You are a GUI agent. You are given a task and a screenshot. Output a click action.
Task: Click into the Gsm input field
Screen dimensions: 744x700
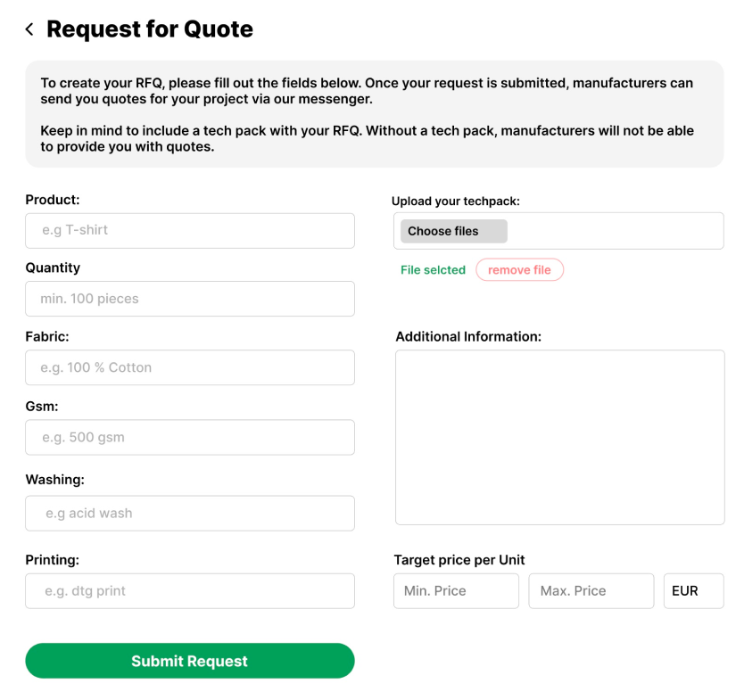[190, 437]
